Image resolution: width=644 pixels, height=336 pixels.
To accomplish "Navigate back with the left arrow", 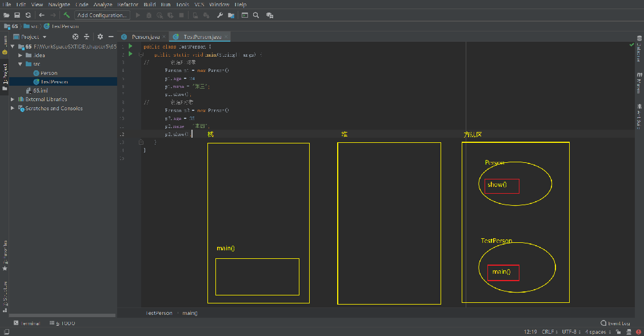I will (x=42, y=15).
